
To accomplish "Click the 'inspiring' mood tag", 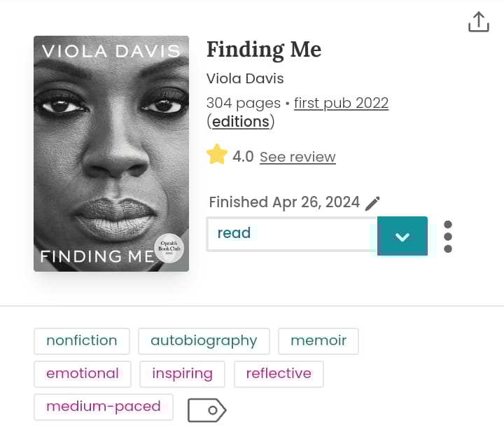I will click(x=182, y=374).
